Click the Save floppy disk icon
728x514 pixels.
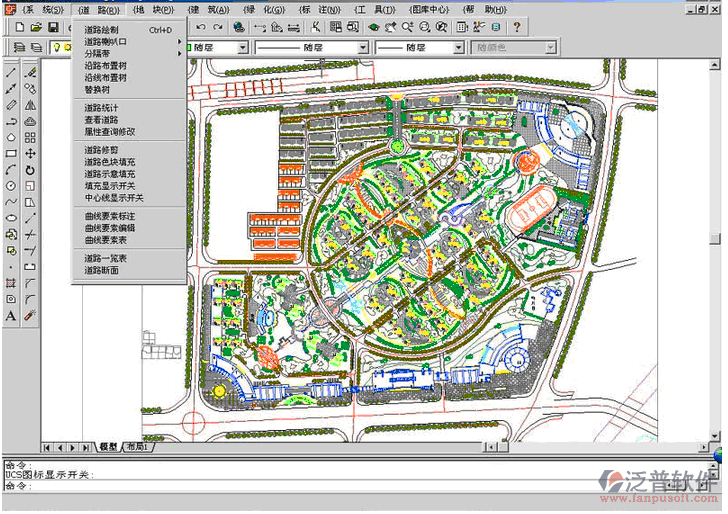pyautogui.click(x=54, y=27)
